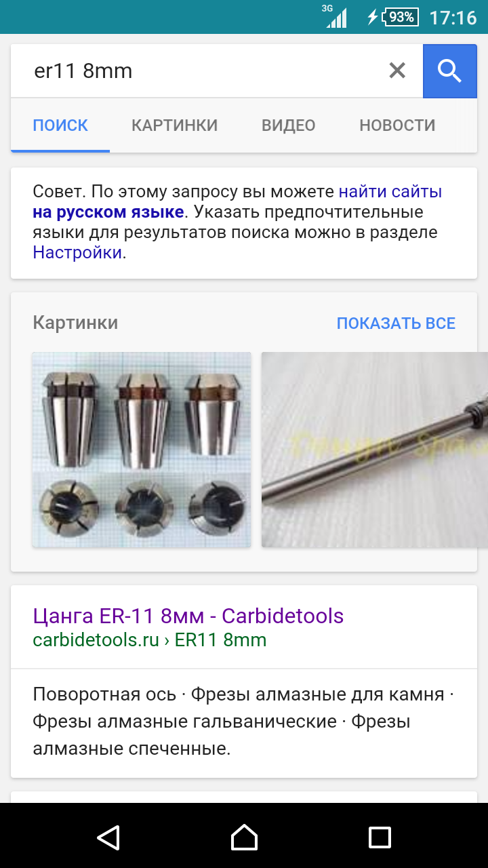Switch to the Новости tab
The image size is (488, 868).
click(397, 125)
